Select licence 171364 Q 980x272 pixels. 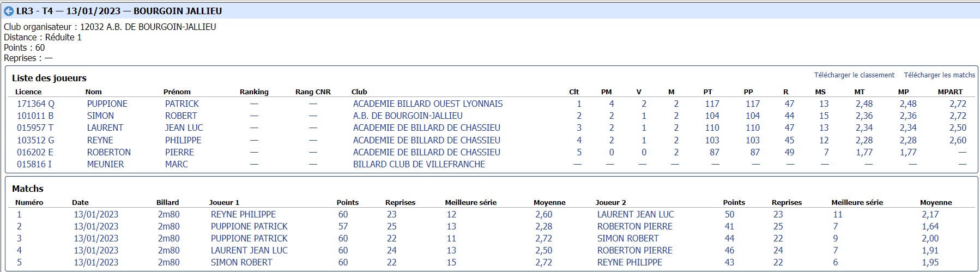35,104
